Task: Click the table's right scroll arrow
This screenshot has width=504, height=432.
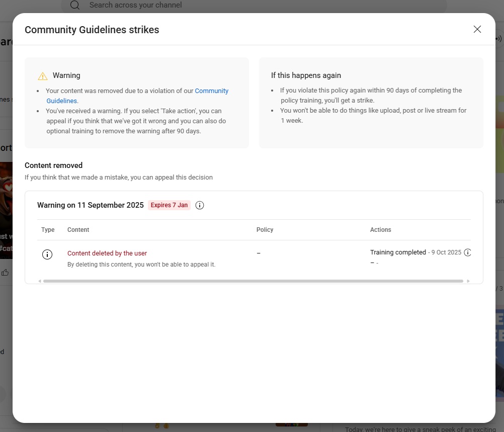Action: pos(469,281)
